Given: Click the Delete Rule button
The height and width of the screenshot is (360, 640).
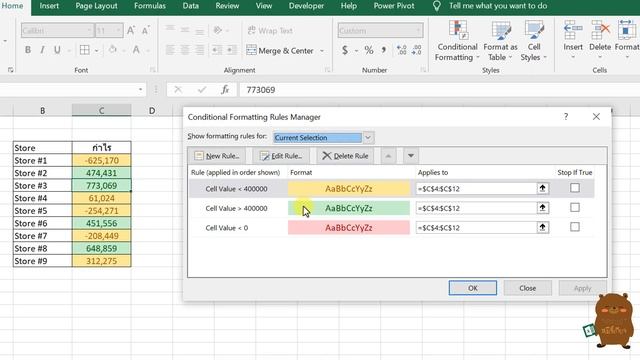Looking at the screenshot, I should point(345,156).
